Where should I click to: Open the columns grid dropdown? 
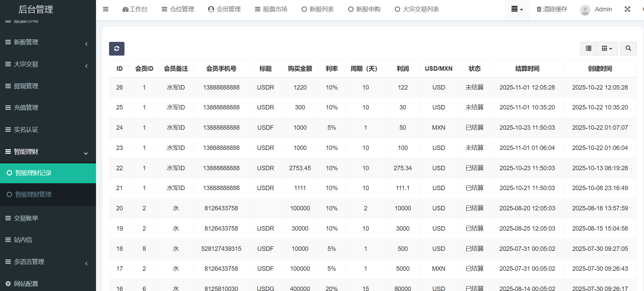(x=607, y=49)
